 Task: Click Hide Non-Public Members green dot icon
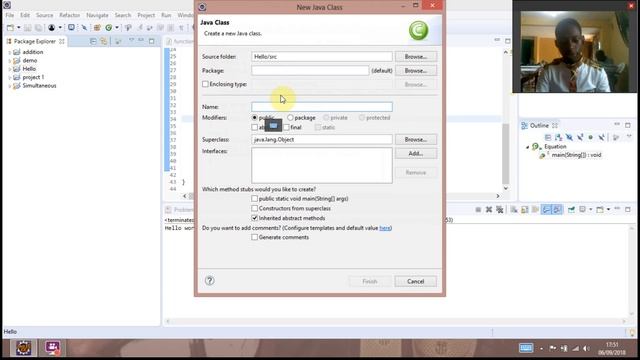tap(590, 137)
